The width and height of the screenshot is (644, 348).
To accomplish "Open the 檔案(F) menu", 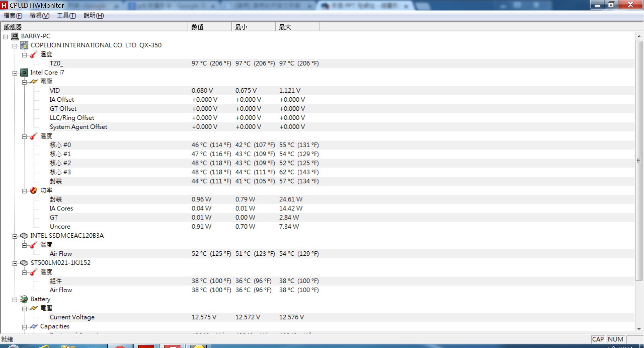I will click(x=13, y=16).
